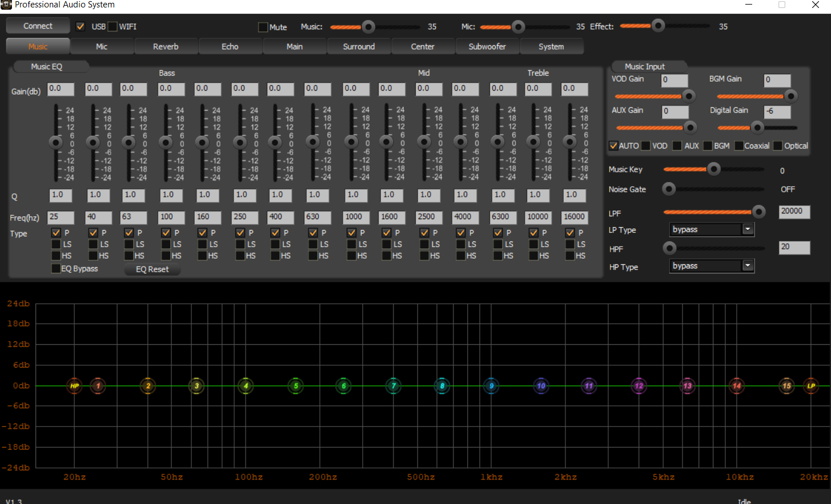
Task: Select EQ band node 13 on the graph
Action: (688, 386)
